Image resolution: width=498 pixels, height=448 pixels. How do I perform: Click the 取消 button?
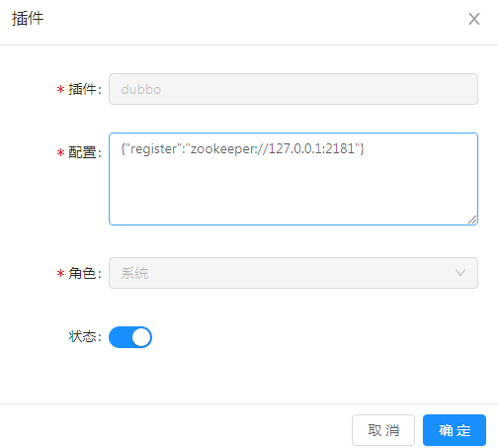(x=383, y=430)
